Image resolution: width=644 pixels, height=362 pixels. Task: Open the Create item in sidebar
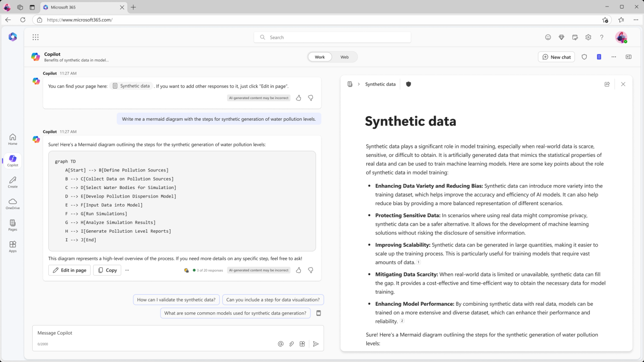click(x=13, y=182)
